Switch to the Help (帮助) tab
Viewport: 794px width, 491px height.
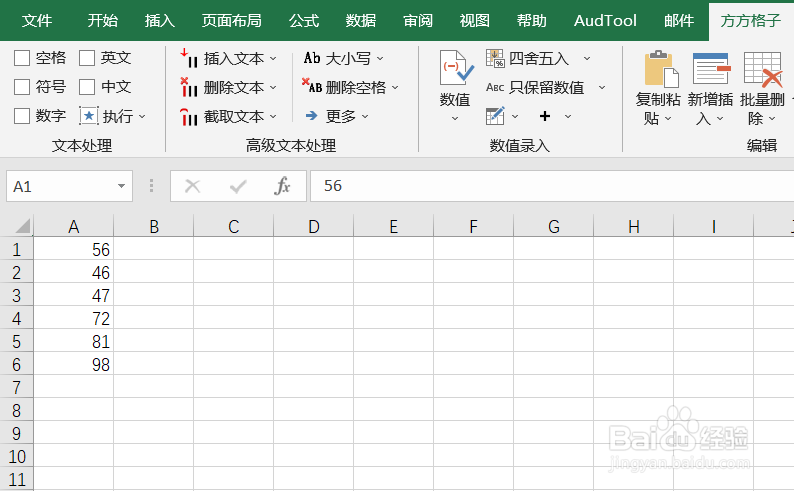(x=532, y=20)
